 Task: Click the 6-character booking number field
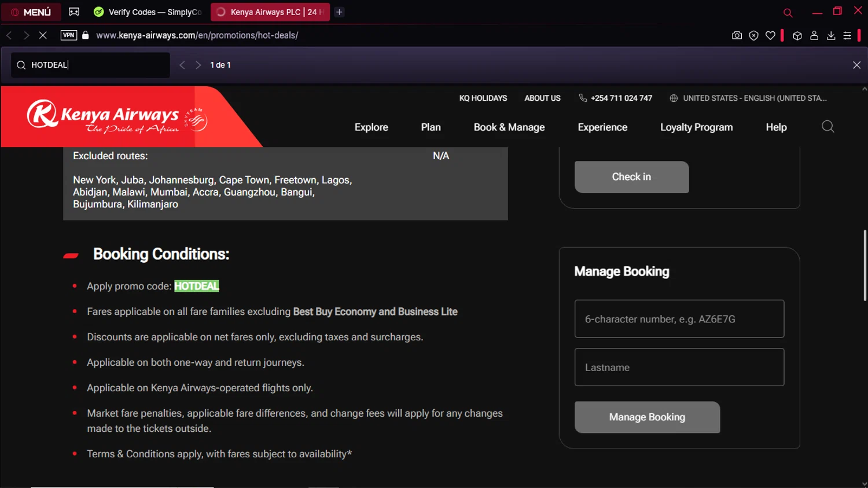[679, 319]
